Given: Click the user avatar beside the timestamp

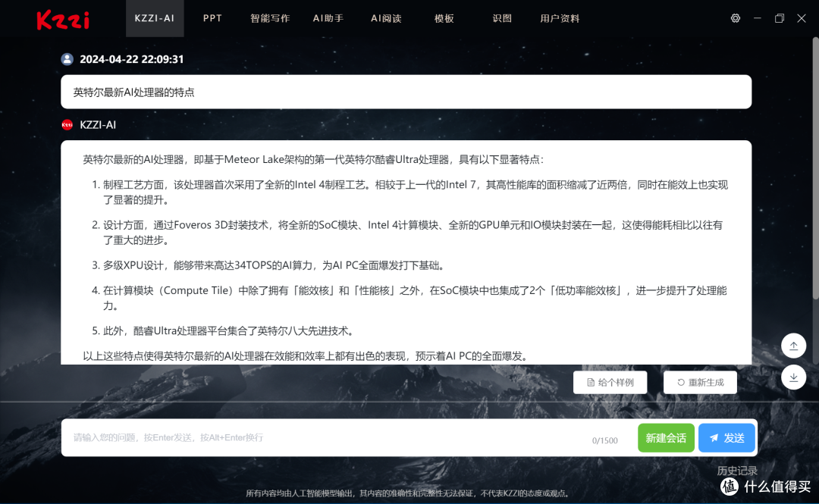Looking at the screenshot, I should (67, 59).
